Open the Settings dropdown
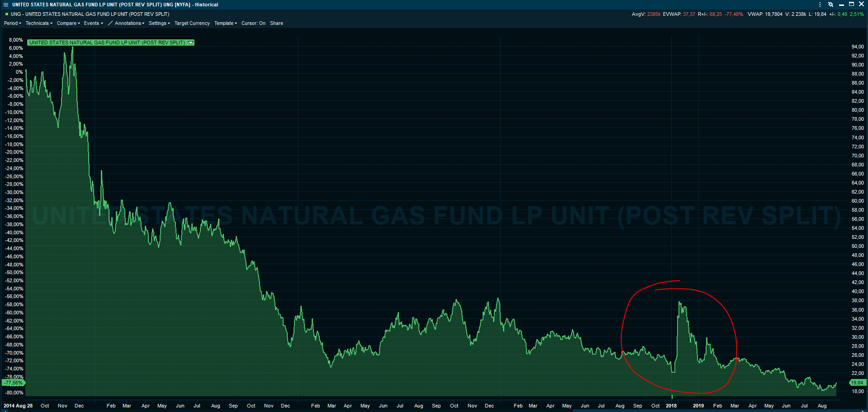868x412 pixels. 159,23
